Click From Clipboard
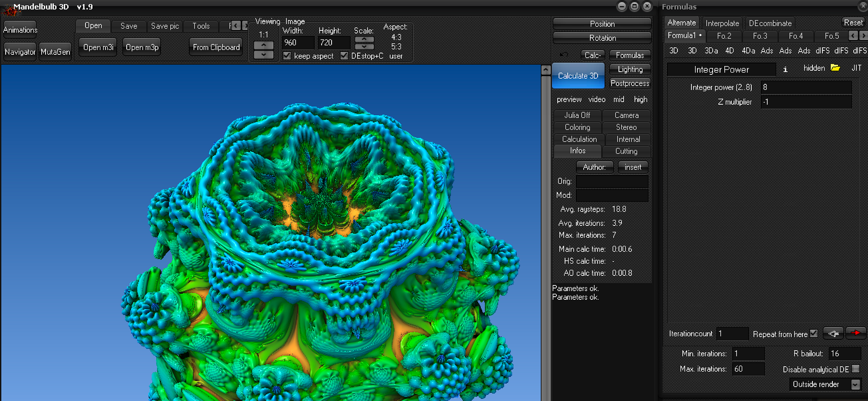 pyautogui.click(x=216, y=46)
